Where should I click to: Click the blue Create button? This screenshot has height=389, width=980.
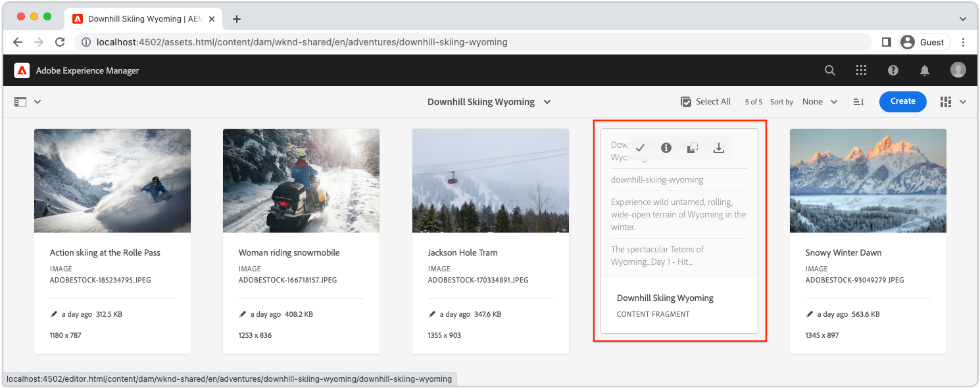click(x=902, y=101)
